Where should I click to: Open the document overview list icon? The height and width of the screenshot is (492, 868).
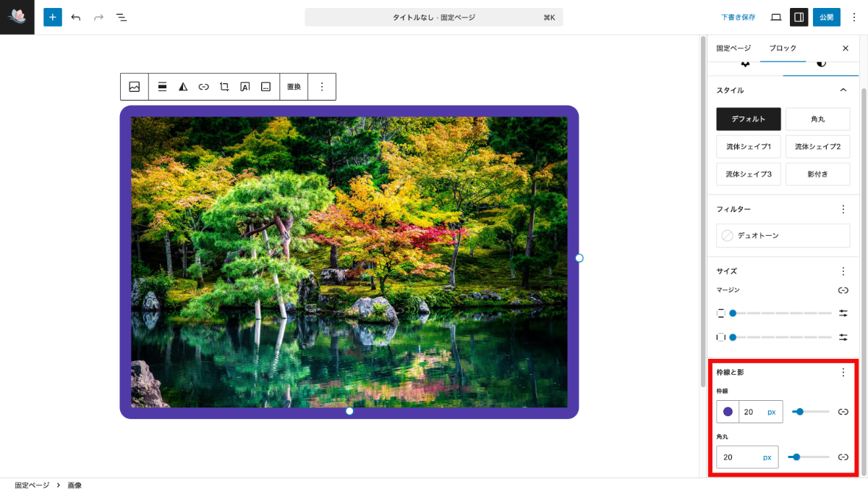point(122,17)
